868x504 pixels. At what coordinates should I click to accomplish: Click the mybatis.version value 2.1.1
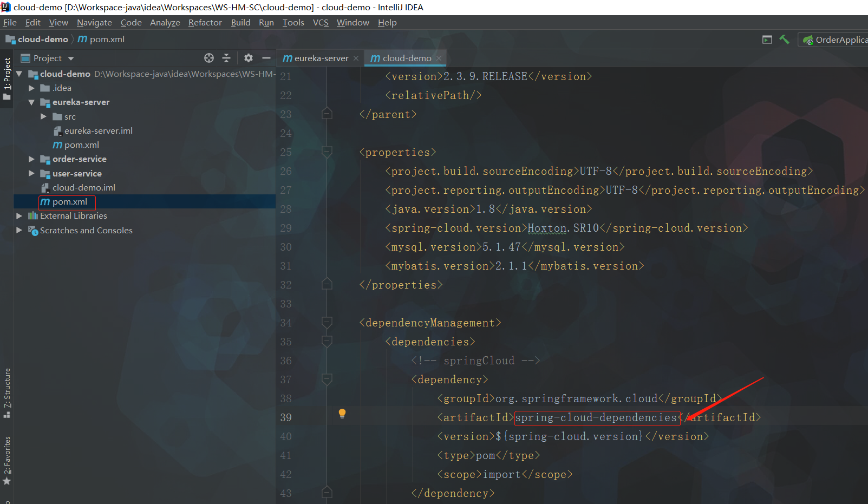[x=511, y=266]
